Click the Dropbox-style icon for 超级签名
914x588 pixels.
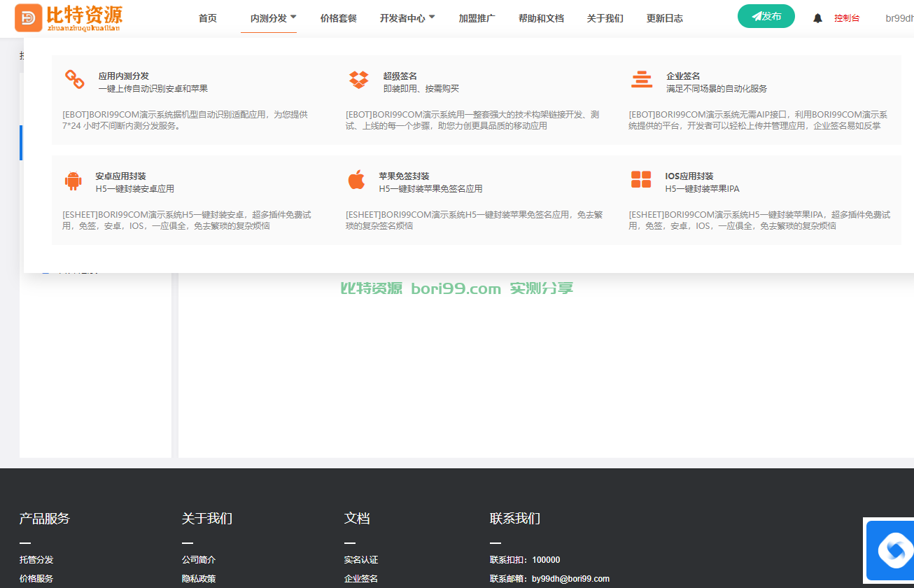click(358, 80)
